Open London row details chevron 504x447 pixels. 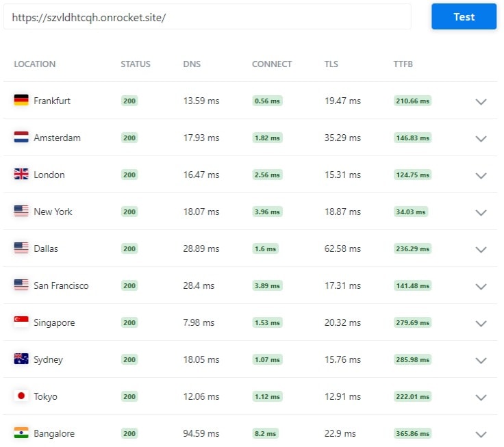tap(481, 175)
